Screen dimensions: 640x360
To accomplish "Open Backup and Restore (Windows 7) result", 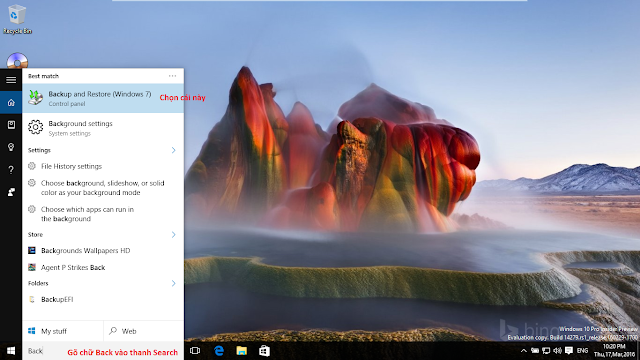I will [x=103, y=98].
